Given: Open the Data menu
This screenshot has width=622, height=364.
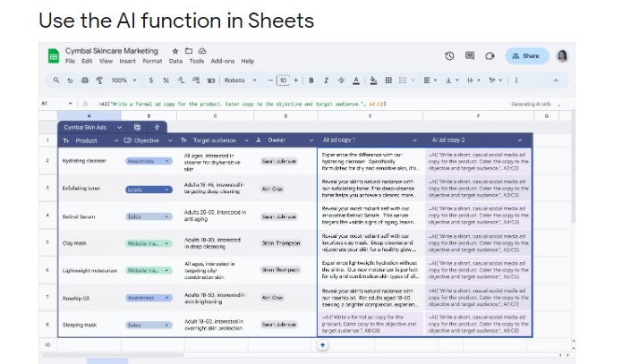Looking at the screenshot, I should click(175, 61).
